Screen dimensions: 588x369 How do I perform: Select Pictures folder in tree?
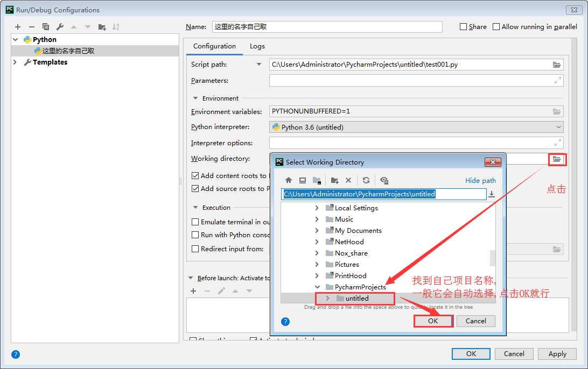coord(347,265)
